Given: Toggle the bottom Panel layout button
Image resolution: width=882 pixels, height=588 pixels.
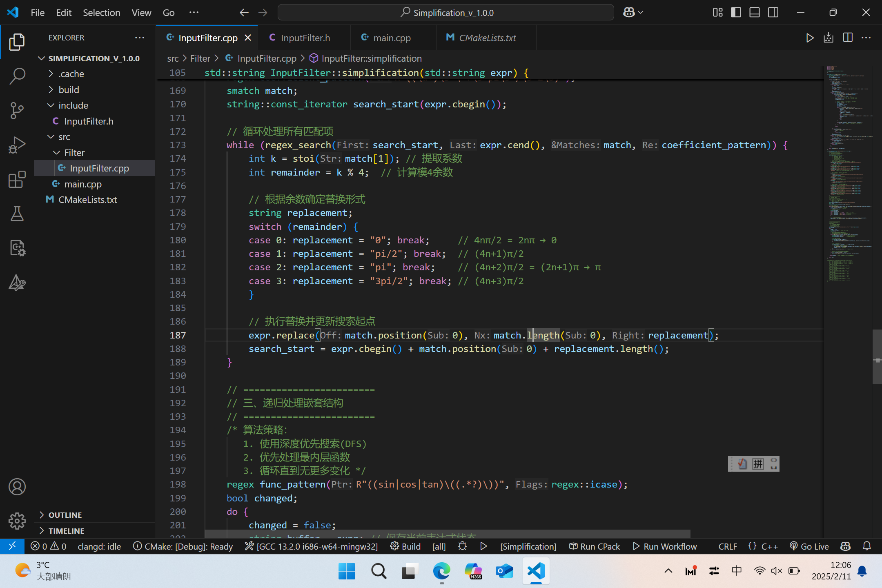Looking at the screenshot, I should pyautogui.click(x=754, y=13).
